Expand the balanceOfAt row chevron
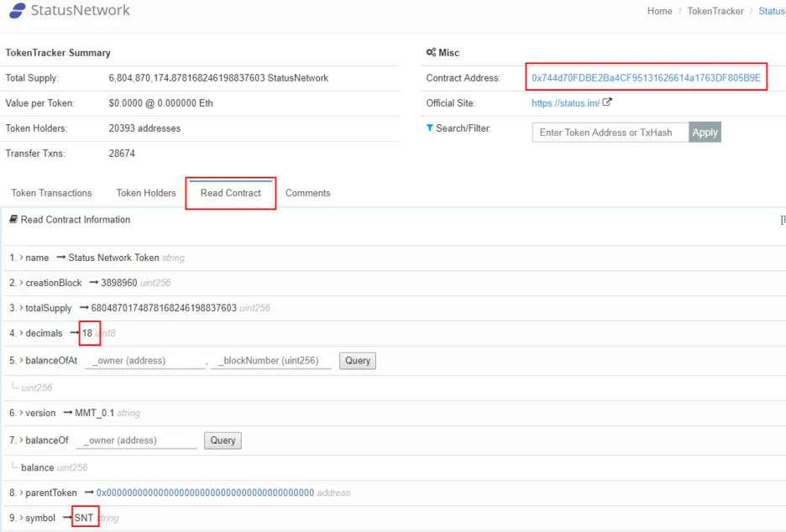The image size is (786, 532). click(22, 360)
